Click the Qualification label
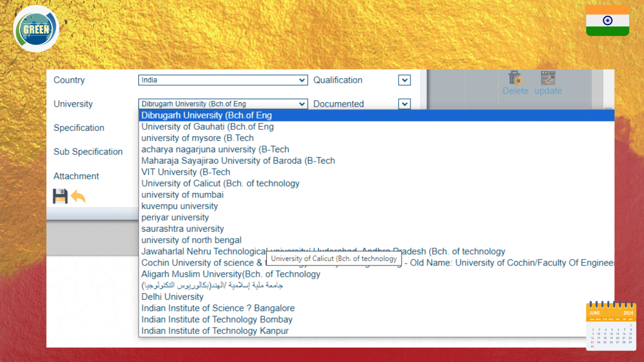 click(x=338, y=80)
